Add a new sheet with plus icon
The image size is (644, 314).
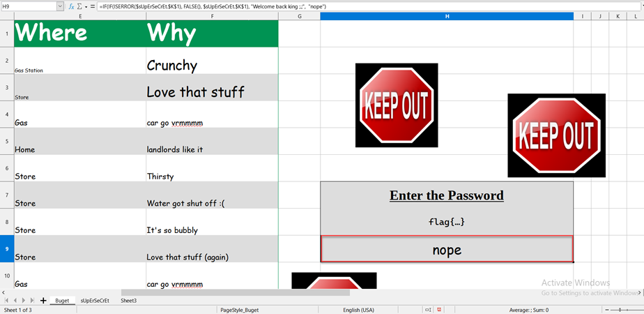43,301
